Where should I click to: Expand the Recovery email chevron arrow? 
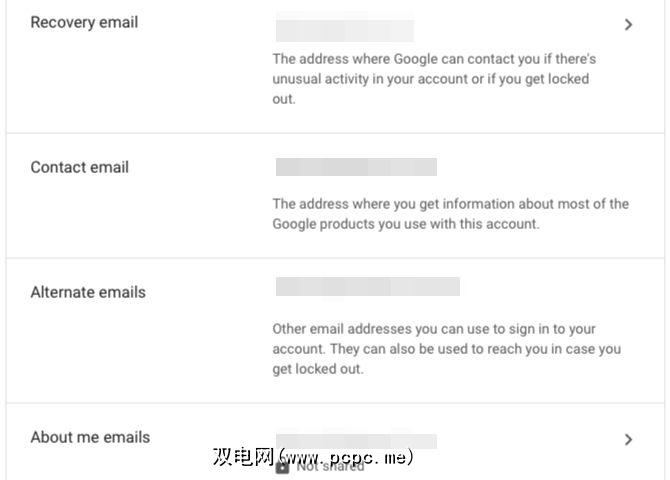[x=628, y=25]
